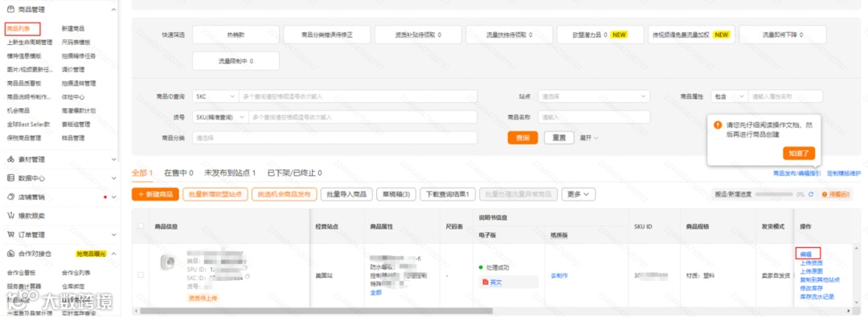Image resolution: width=868 pixels, height=317 pixels.
Task: Click the 批量导入商品 button
Action: pos(346,194)
